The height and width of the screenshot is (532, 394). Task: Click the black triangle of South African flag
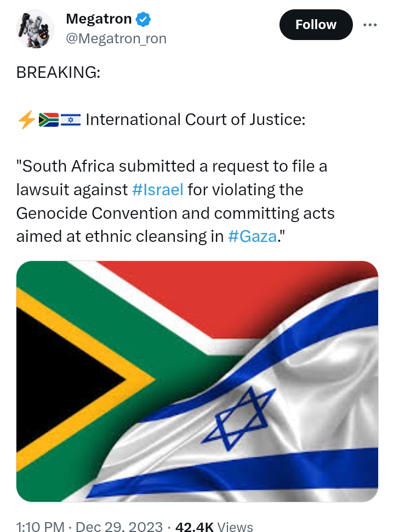click(x=60, y=378)
